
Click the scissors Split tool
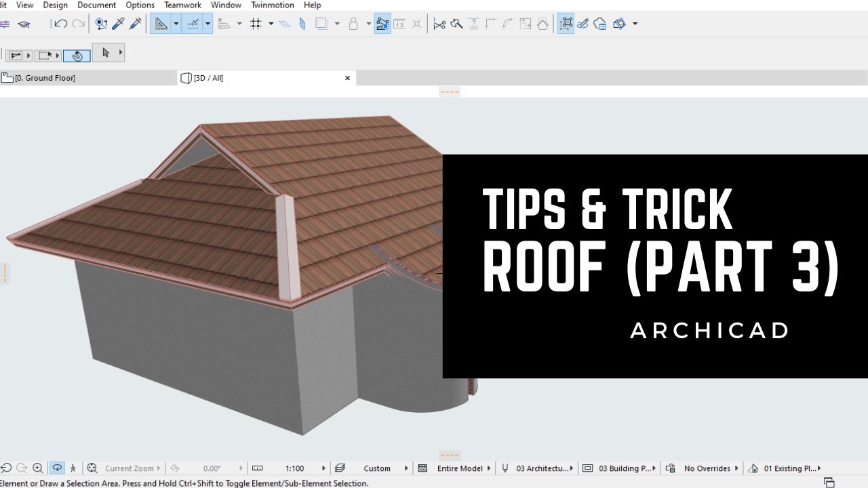439,24
